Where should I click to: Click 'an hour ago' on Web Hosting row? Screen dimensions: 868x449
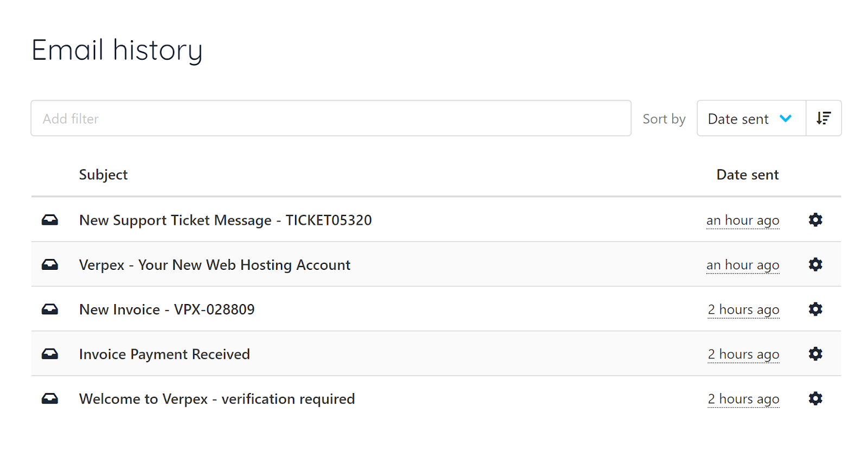click(743, 265)
